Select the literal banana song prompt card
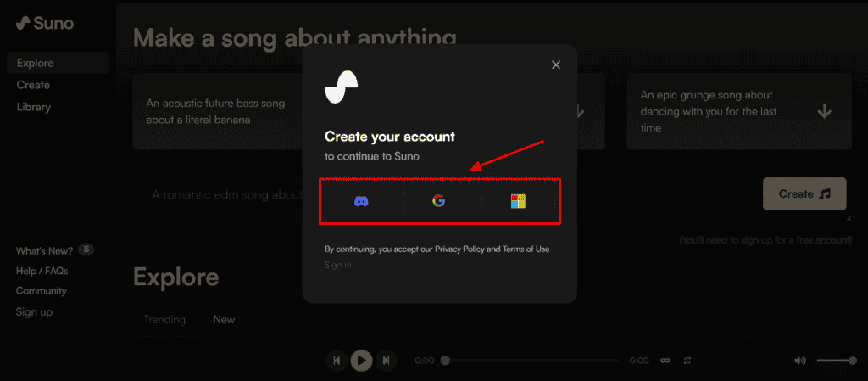The image size is (868, 381). [x=218, y=111]
